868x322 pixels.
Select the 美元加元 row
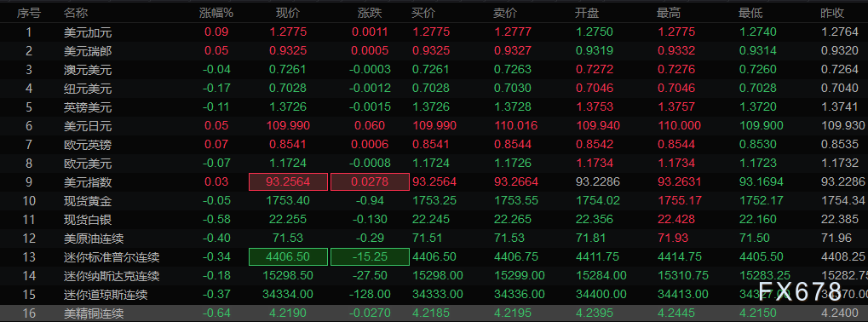pos(434,32)
